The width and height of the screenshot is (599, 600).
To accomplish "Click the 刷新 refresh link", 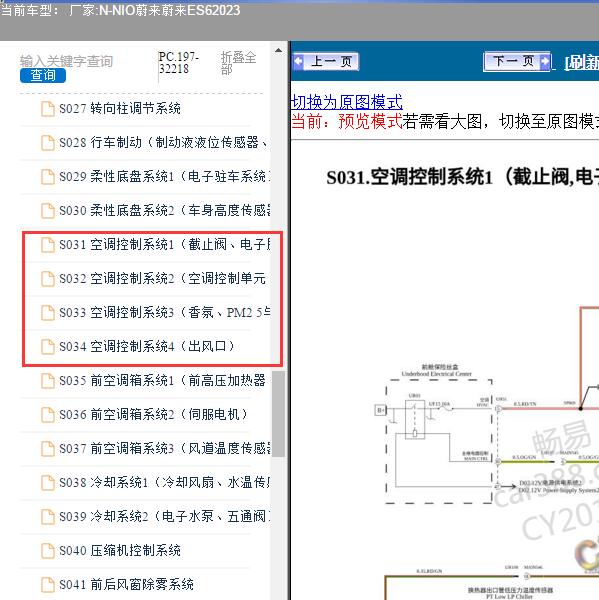I will click(582, 63).
